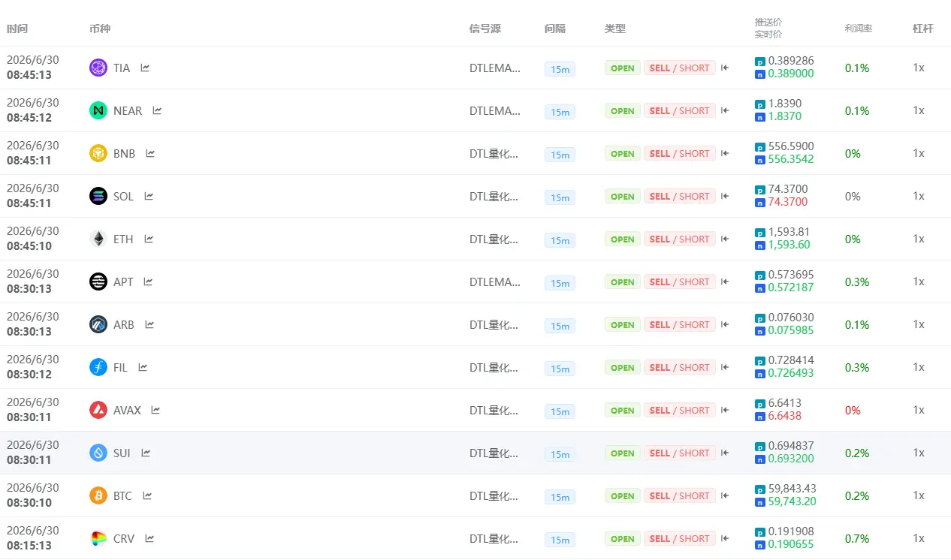Click the push price 556.5900 for BNB

tap(791, 146)
